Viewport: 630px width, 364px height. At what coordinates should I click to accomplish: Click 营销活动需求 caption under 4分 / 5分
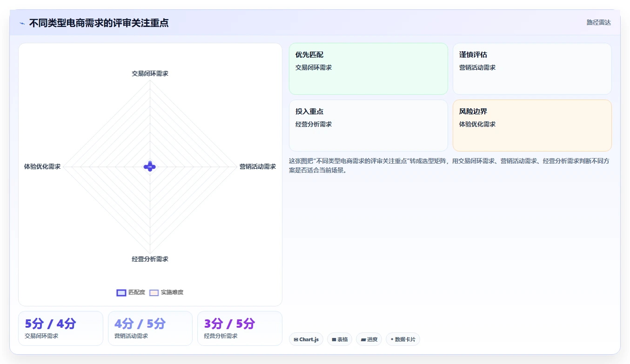[x=131, y=336]
